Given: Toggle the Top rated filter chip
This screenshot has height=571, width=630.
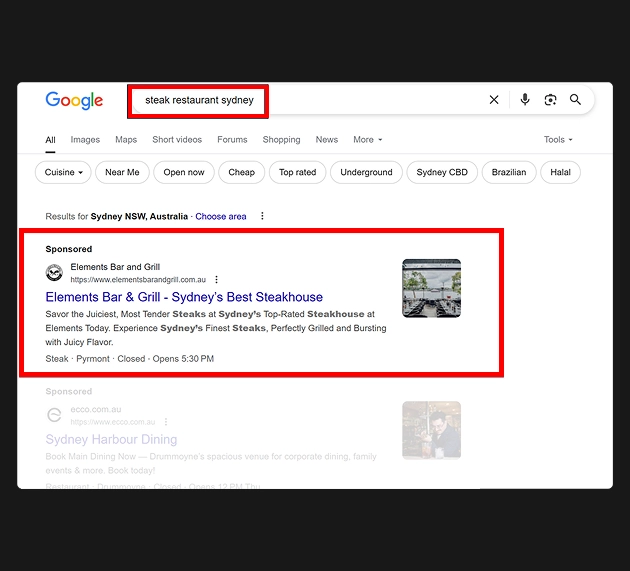Looking at the screenshot, I should point(297,172).
